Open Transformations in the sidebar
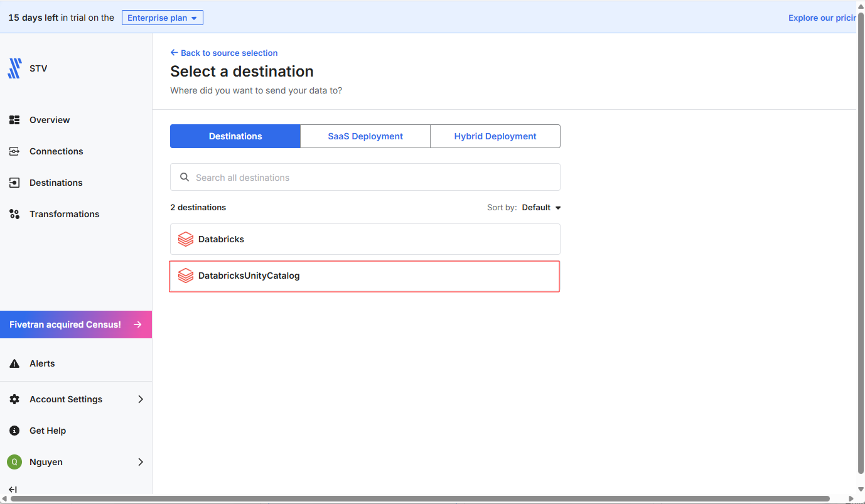 pos(64,214)
